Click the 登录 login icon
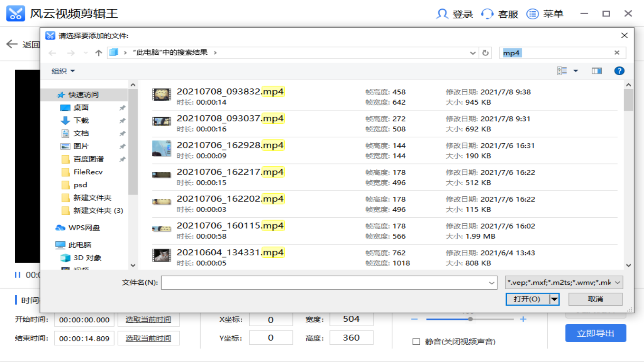Viewport: 644px width, 362px height. (x=442, y=14)
